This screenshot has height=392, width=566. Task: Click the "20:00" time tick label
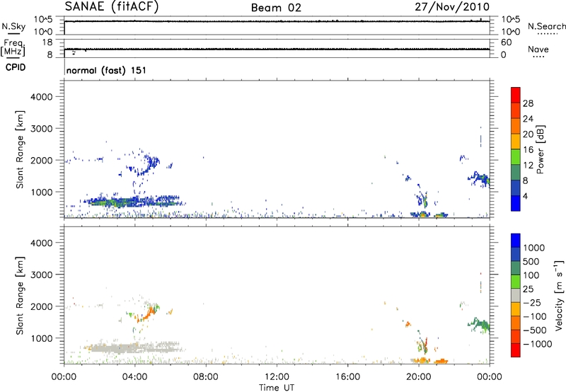coord(418,377)
